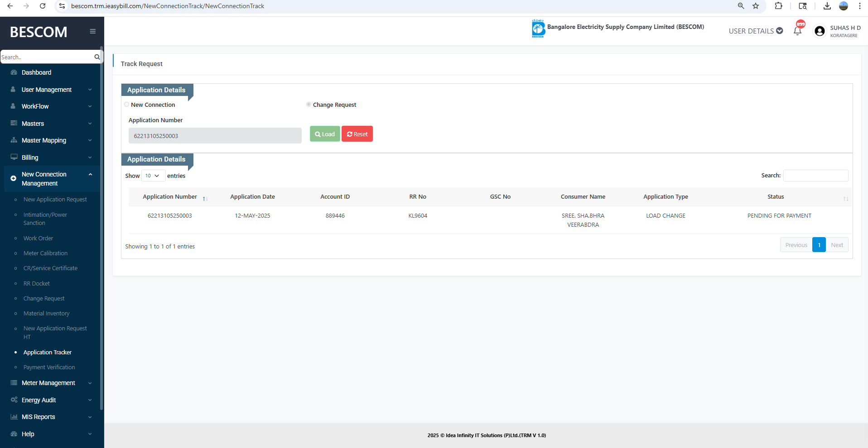Open Chrome three-dot menu
This screenshot has width=868, height=448.
(860, 6)
